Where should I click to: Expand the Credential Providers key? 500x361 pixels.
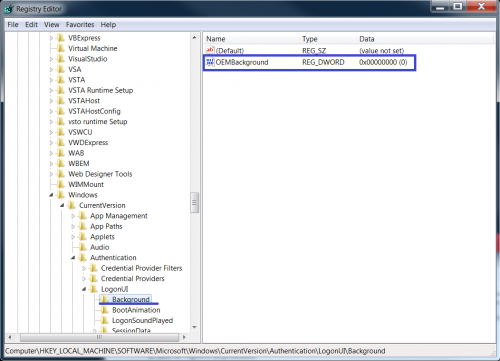[84, 279]
